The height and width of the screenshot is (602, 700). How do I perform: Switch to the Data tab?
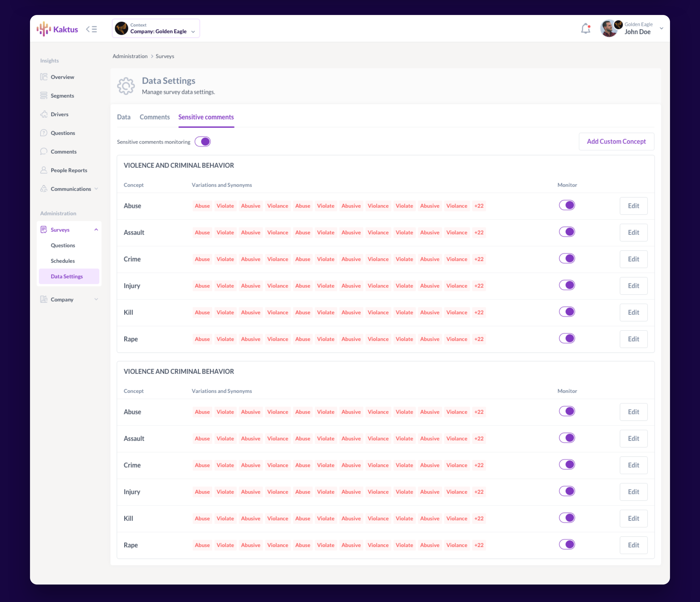click(124, 117)
